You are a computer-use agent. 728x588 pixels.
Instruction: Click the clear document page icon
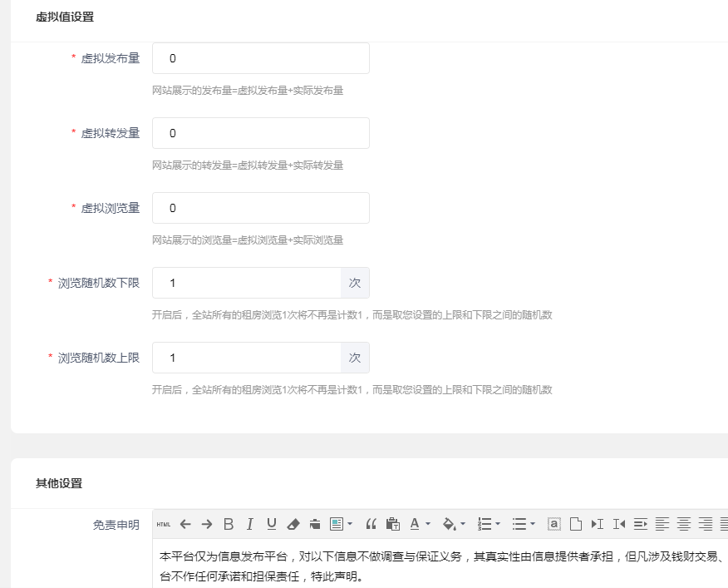pyautogui.click(x=576, y=524)
